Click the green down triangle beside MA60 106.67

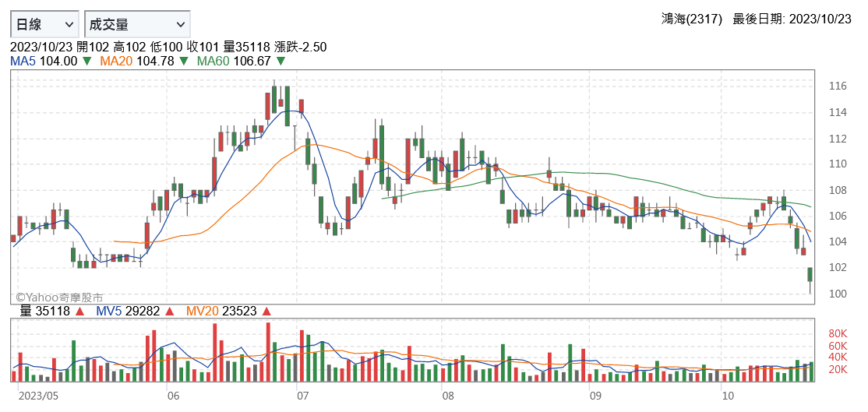[x=281, y=62]
